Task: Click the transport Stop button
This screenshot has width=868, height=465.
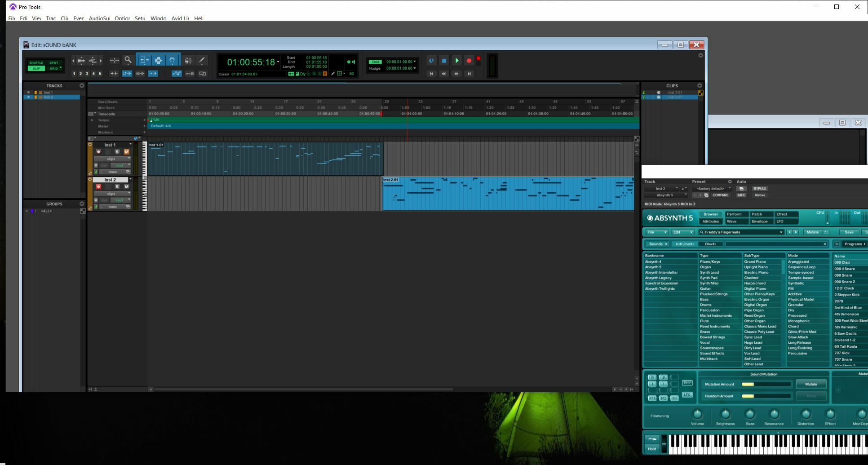Action: click(x=444, y=61)
